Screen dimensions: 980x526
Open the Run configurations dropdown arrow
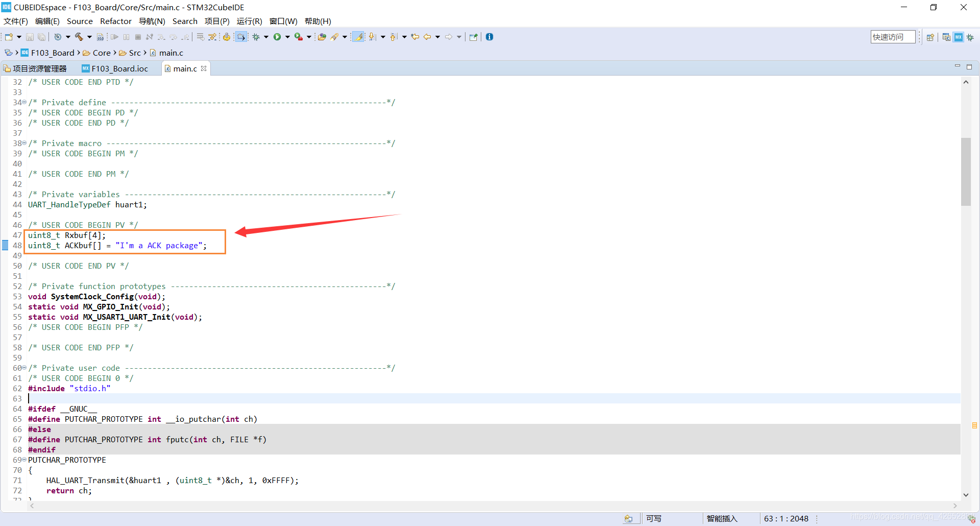pyautogui.click(x=287, y=37)
